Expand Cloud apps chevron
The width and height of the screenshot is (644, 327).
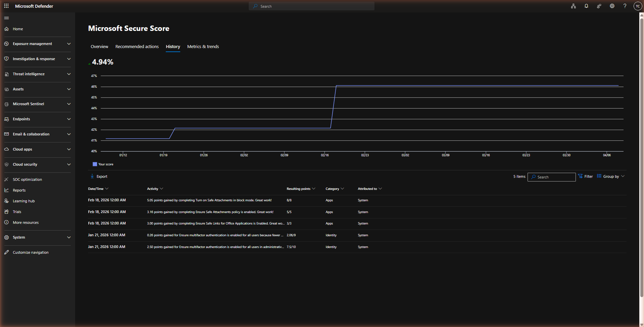click(69, 149)
